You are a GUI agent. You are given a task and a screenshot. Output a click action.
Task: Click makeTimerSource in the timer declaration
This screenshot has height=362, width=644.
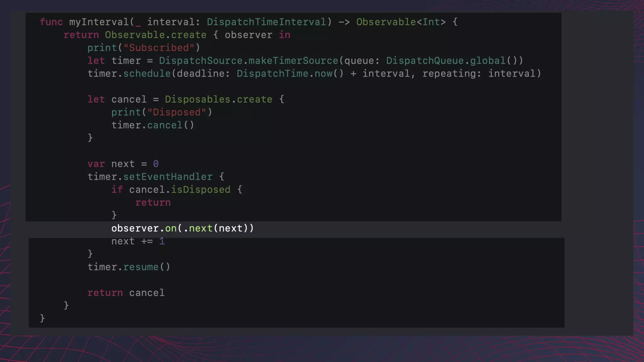coord(293,61)
